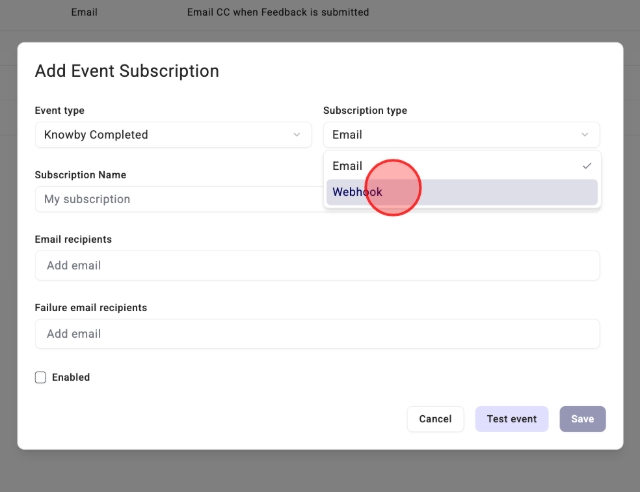Click the 'Enabled' label text

(71, 377)
